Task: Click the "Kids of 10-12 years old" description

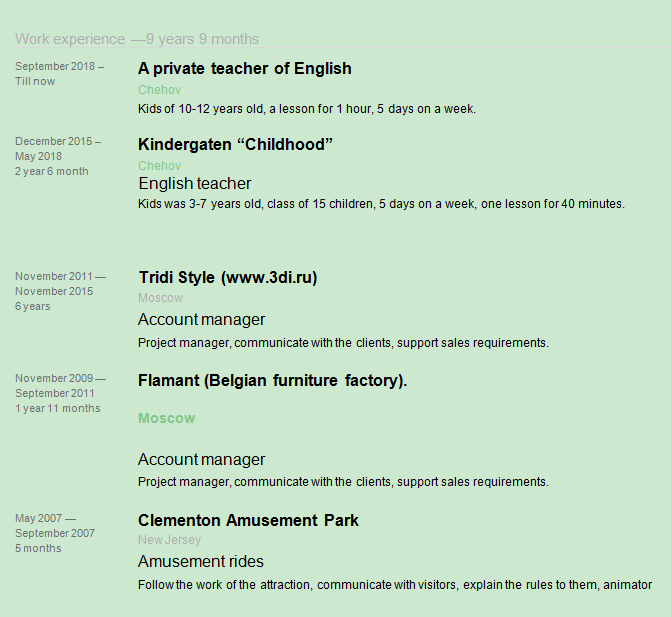Action: [x=307, y=109]
